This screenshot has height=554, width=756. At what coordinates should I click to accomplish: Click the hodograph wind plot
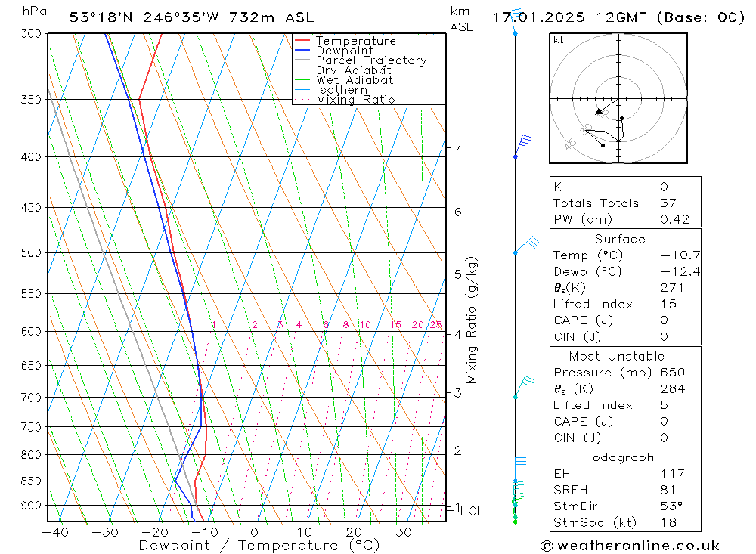click(x=618, y=98)
